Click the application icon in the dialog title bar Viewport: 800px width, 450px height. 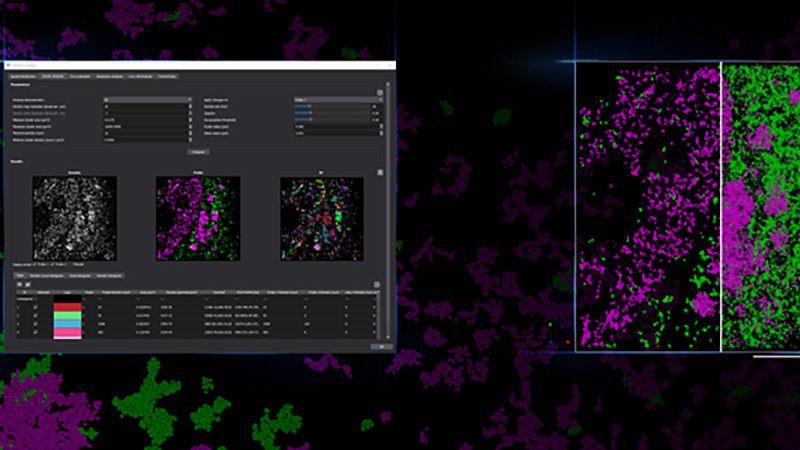pyautogui.click(x=9, y=66)
